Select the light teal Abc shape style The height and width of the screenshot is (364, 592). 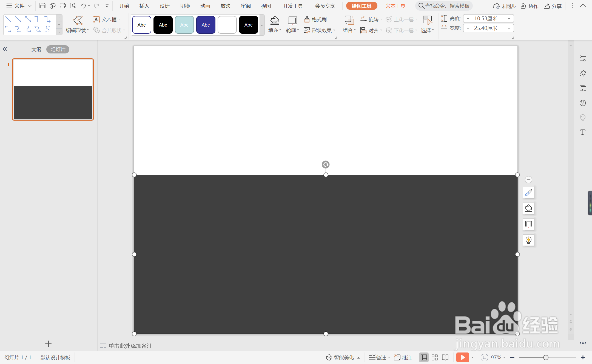pyautogui.click(x=184, y=25)
